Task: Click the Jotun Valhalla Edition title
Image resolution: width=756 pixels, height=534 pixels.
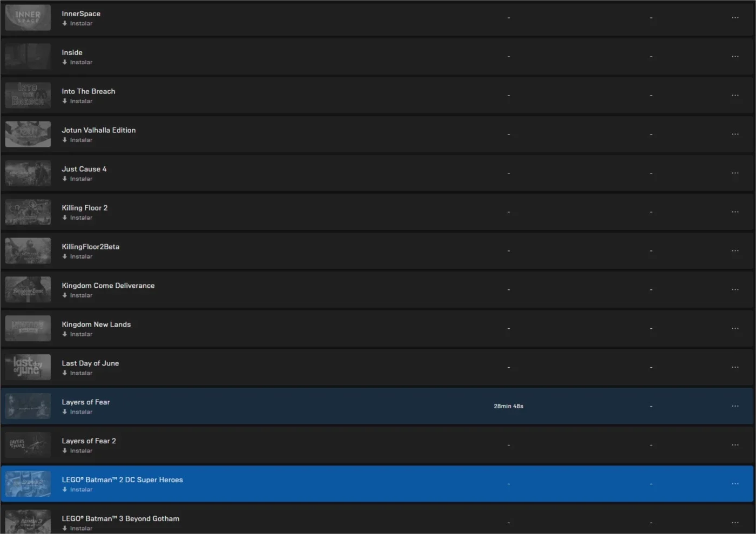Action: pos(99,130)
